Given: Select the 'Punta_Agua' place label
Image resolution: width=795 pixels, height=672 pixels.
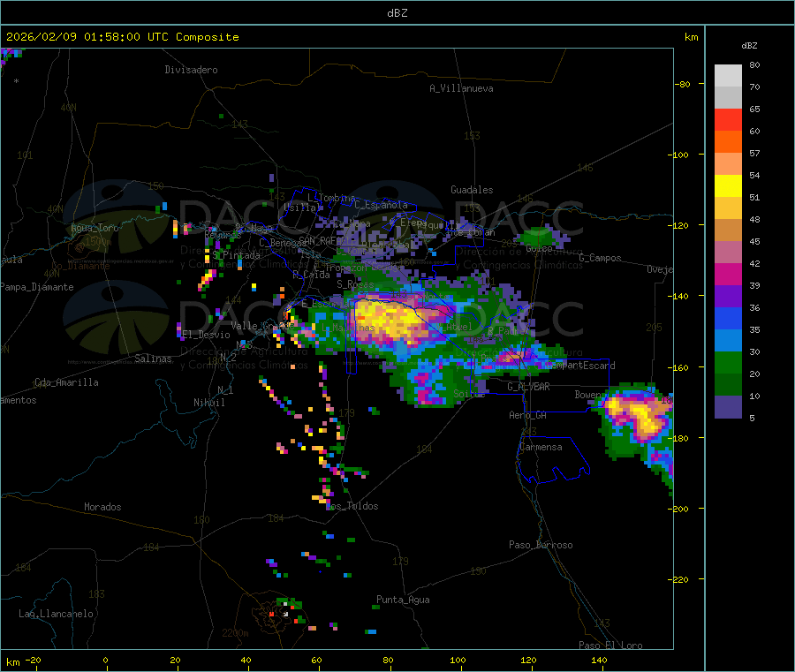Looking at the screenshot, I should point(403,600).
